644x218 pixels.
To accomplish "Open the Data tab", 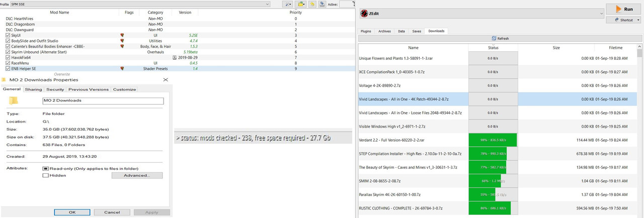I will coord(401,31).
